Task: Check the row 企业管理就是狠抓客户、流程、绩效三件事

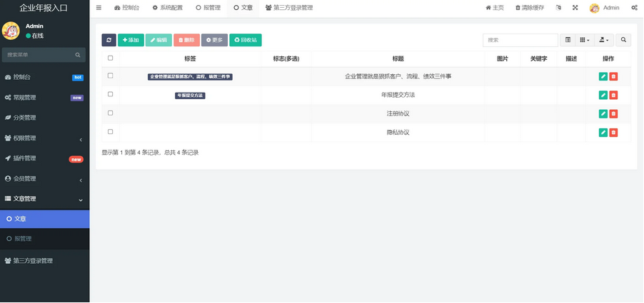Action: tap(110, 76)
